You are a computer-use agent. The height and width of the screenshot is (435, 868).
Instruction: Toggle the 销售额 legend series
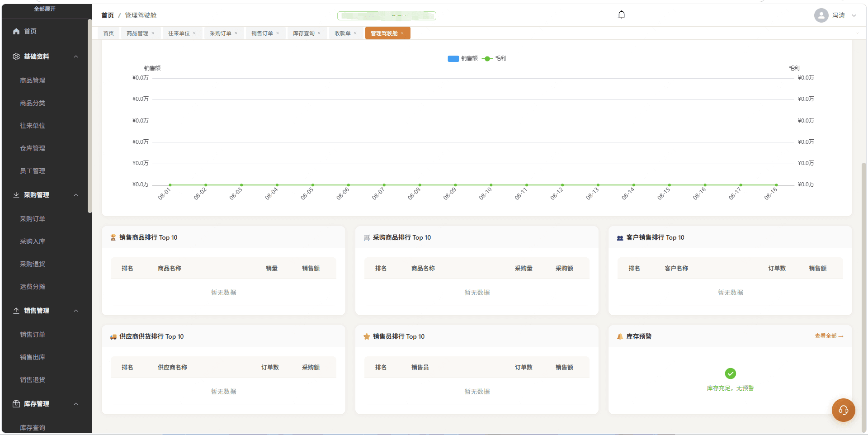[x=462, y=58]
